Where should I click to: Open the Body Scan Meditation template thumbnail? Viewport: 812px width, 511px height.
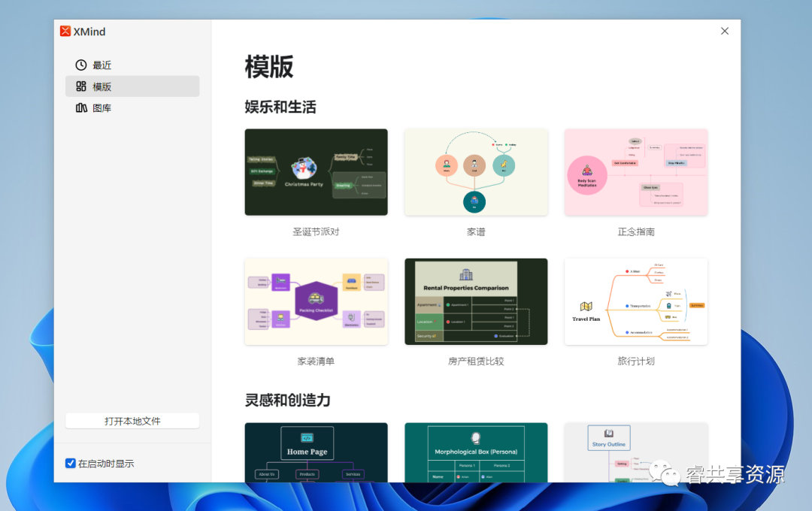(636, 172)
